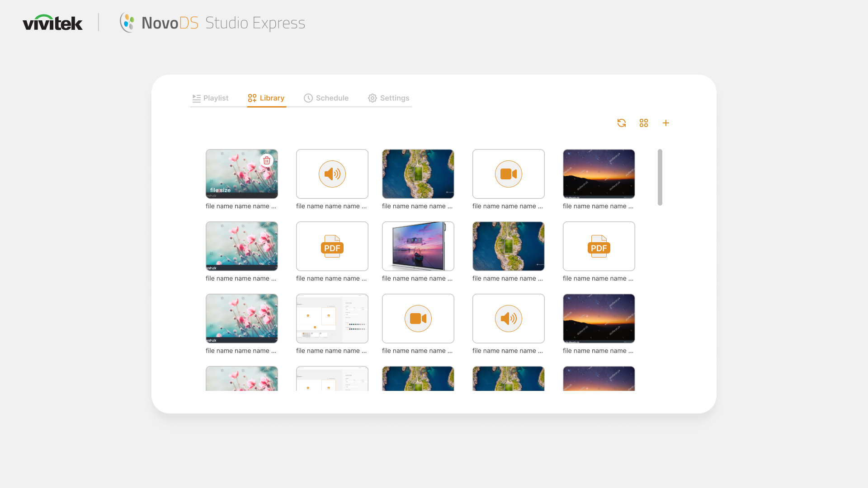This screenshot has width=868, height=488.
Task: Open the PDF file in second column
Action: [x=332, y=246]
